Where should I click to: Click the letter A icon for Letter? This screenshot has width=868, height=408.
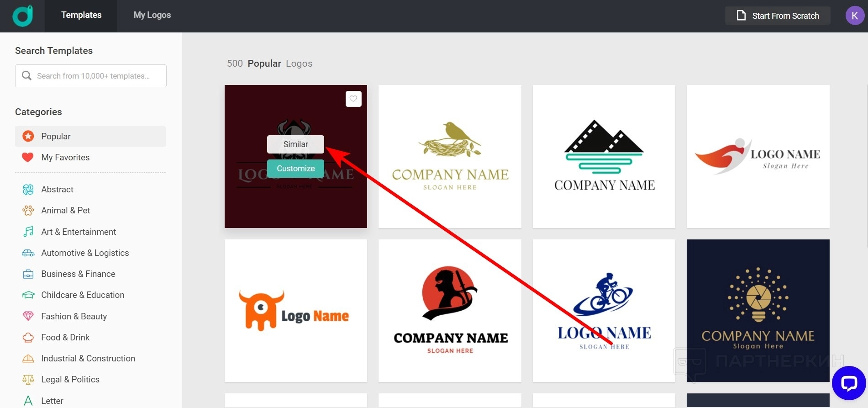[28, 401]
